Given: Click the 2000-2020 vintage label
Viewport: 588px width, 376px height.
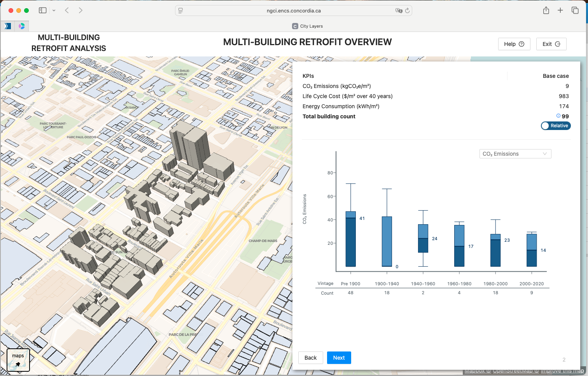Looking at the screenshot, I should tap(532, 284).
